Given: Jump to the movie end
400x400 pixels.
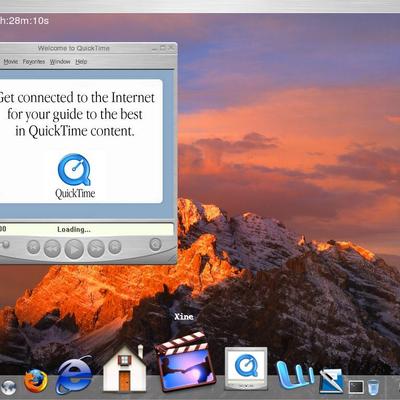Looking at the screenshot, I should point(115,247).
